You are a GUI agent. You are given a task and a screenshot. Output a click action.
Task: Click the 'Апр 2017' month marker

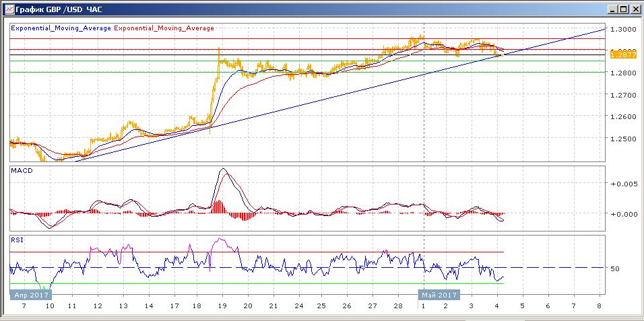click(30, 295)
